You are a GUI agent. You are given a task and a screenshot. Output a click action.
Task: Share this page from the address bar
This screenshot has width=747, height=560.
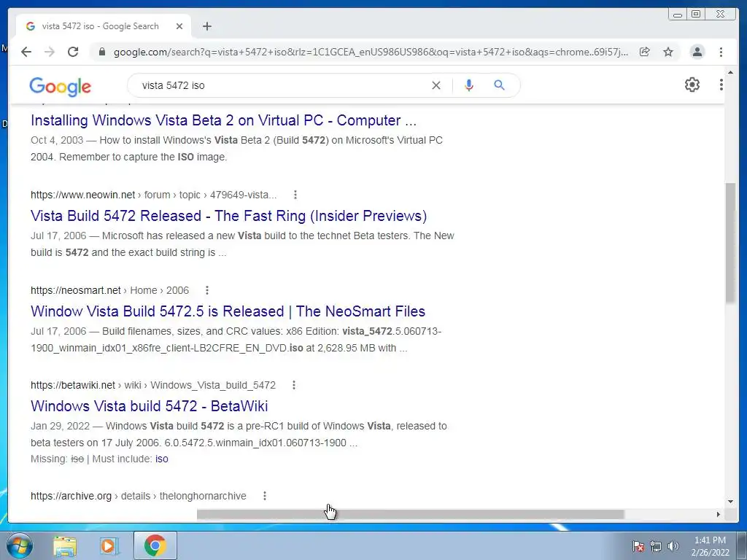point(645,52)
